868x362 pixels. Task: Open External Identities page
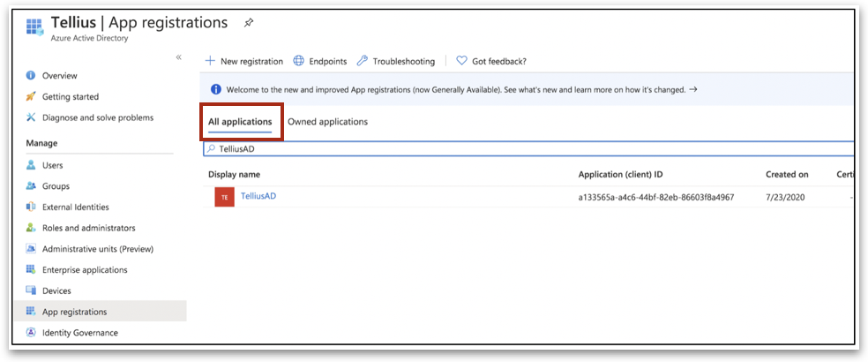click(76, 207)
